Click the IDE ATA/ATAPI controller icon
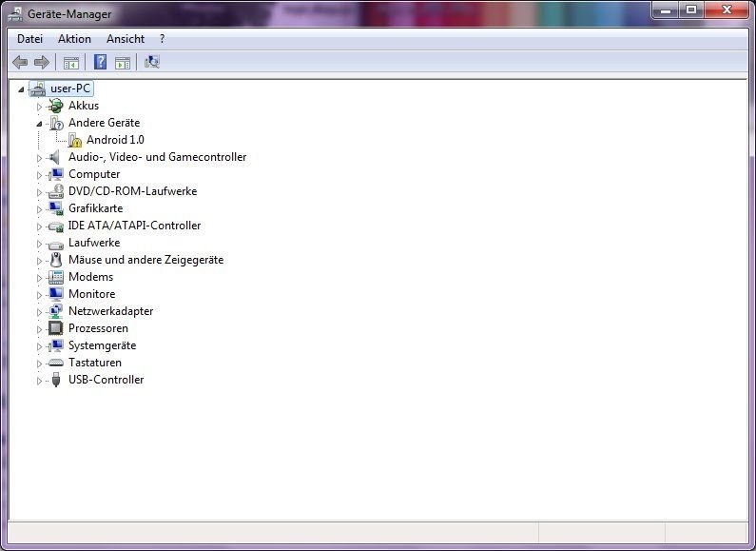This screenshot has height=551, width=756. click(x=56, y=226)
